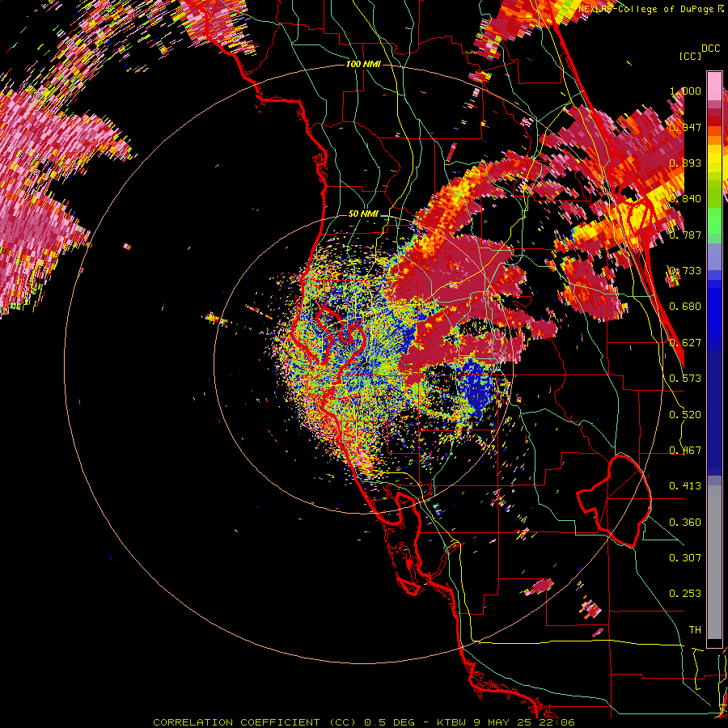The width and height of the screenshot is (728, 728).
Task: Select the 0.253 legend value
Action: [x=685, y=594]
